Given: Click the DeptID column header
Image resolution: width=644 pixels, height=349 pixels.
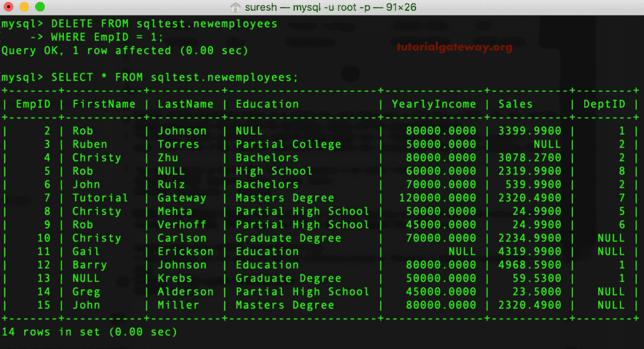Looking at the screenshot, I should tap(604, 104).
